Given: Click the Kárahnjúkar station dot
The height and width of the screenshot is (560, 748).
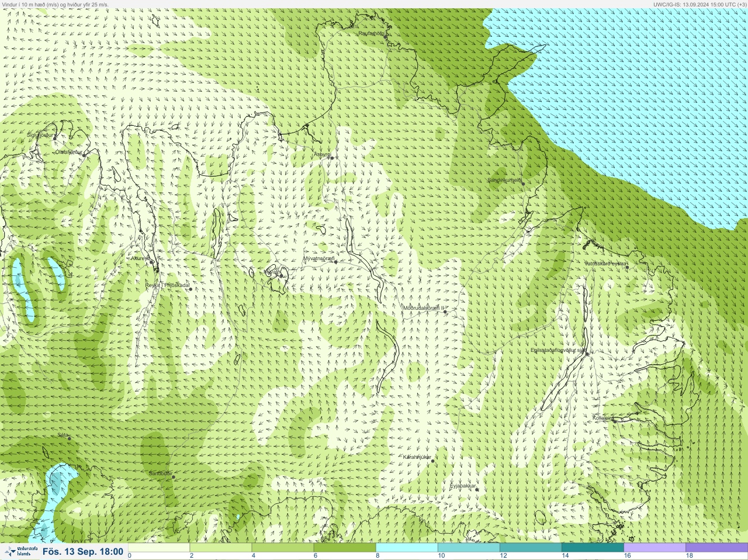Looking at the screenshot, I should [x=433, y=461].
